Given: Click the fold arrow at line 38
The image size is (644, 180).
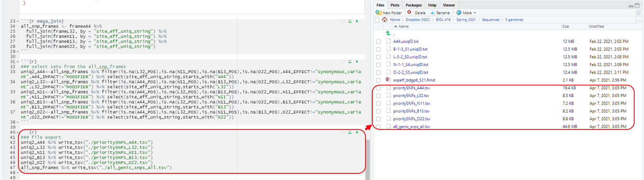Looking at the screenshot, I should coord(18,122).
